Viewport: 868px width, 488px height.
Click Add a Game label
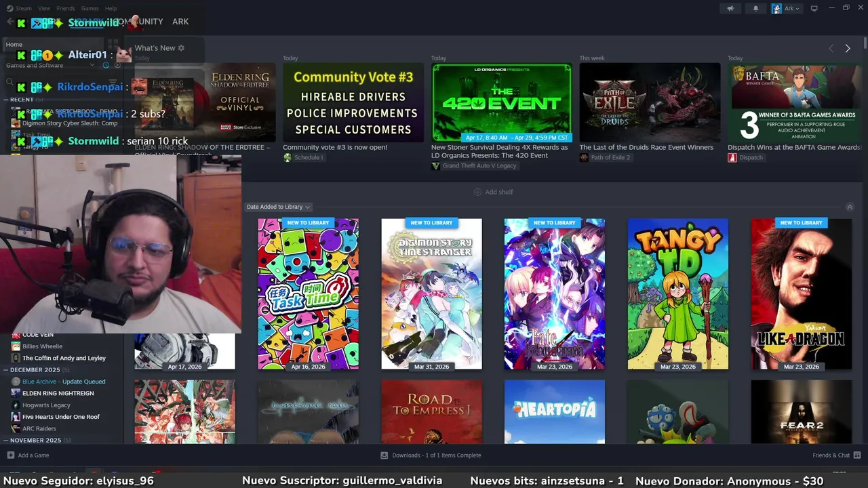pos(33,455)
